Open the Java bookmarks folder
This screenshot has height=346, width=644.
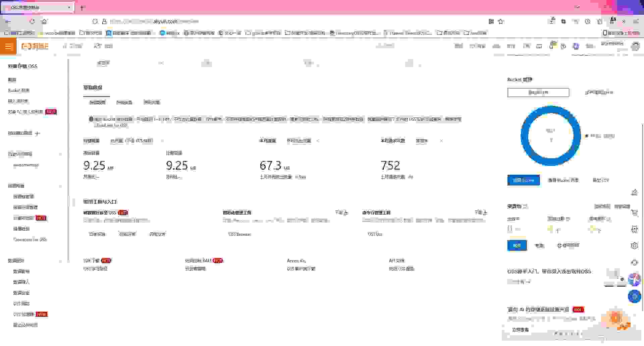tap(475, 33)
